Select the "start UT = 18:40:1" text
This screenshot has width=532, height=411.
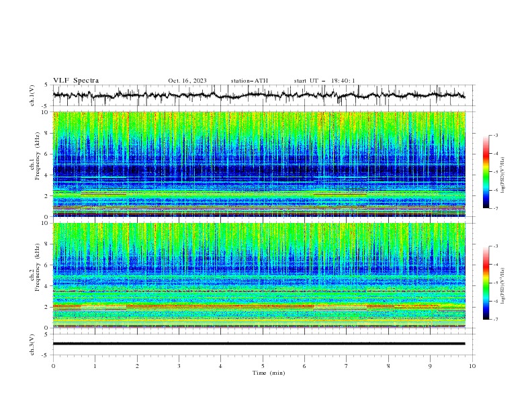click(x=324, y=81)
